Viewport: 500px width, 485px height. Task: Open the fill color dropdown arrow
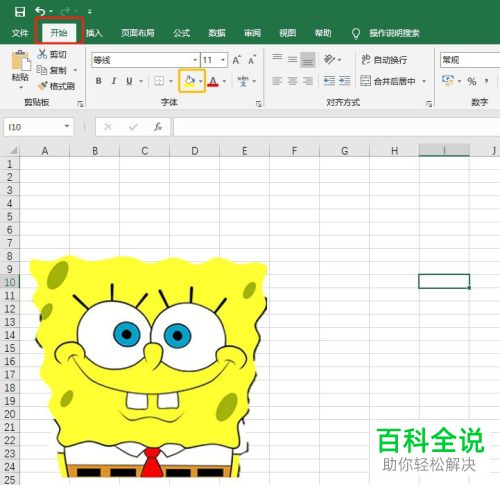coord(201,81)
